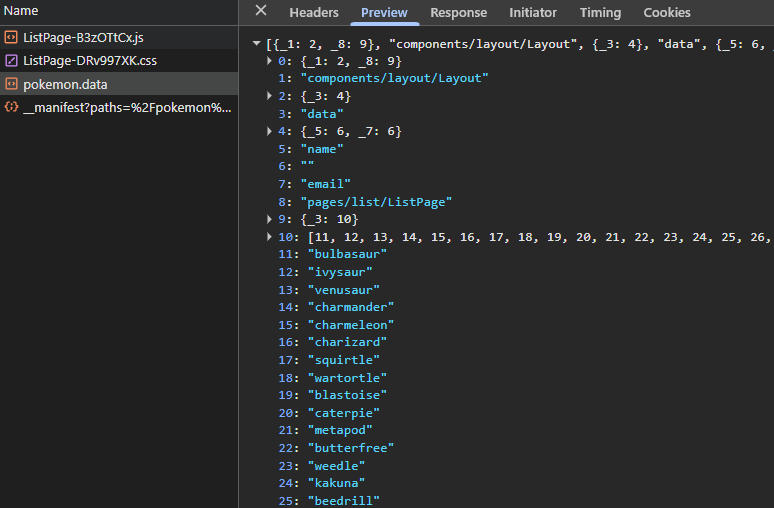Click the CSS file icon beside ListPage-DRv997XK.css
The image size is (774, 508).
click(x=11, y=61)
